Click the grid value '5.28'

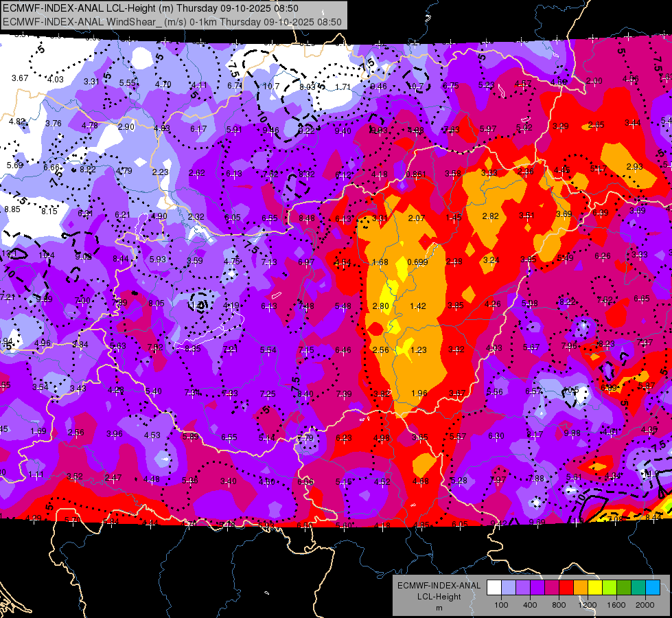pos(459,481)
